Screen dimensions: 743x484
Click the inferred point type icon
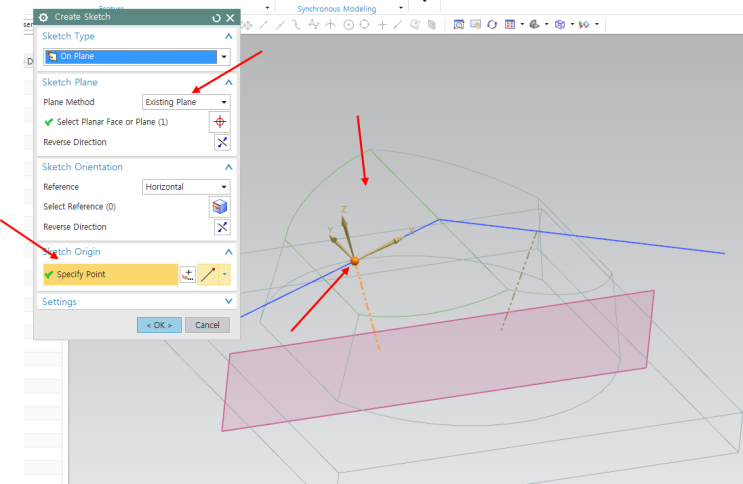pyautogui.click(x=208, y=275)
